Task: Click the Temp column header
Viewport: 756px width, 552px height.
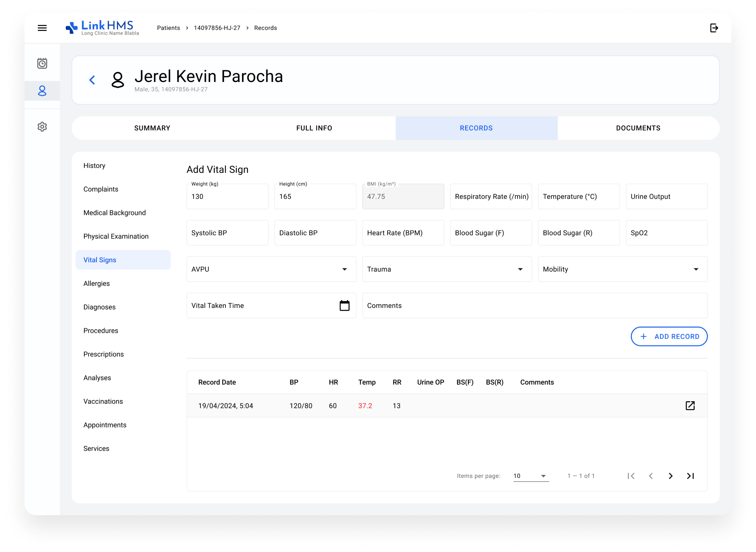Action: [x=367, y=382]
